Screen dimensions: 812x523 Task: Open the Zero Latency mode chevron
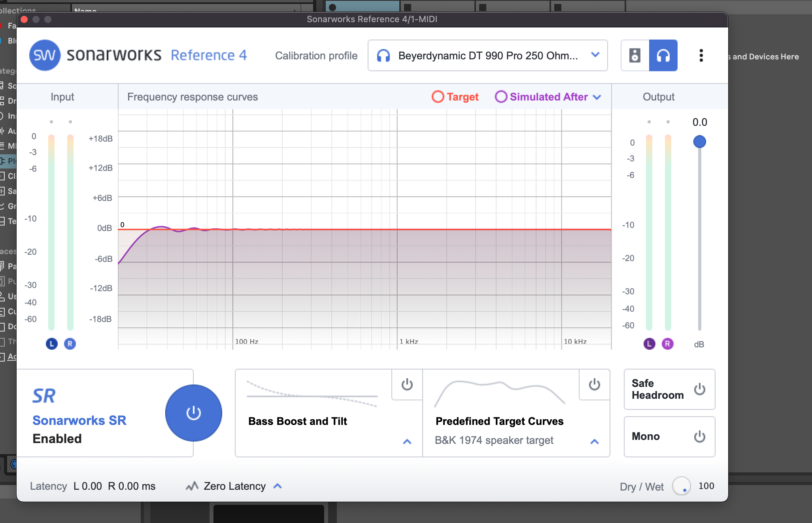278,486
